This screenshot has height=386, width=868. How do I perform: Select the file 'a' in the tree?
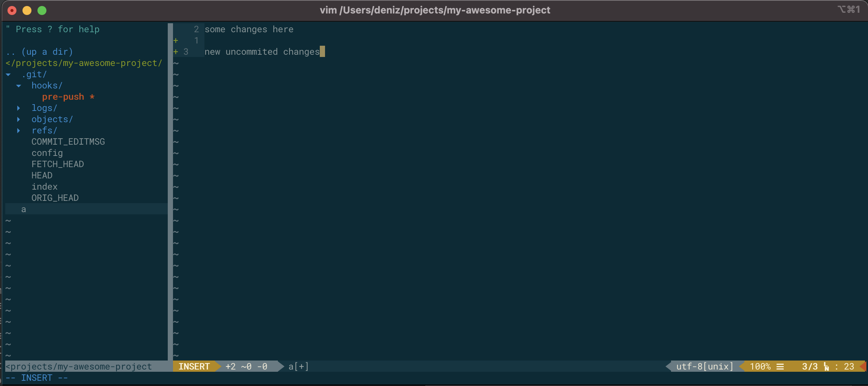click(x=24, y=209)
